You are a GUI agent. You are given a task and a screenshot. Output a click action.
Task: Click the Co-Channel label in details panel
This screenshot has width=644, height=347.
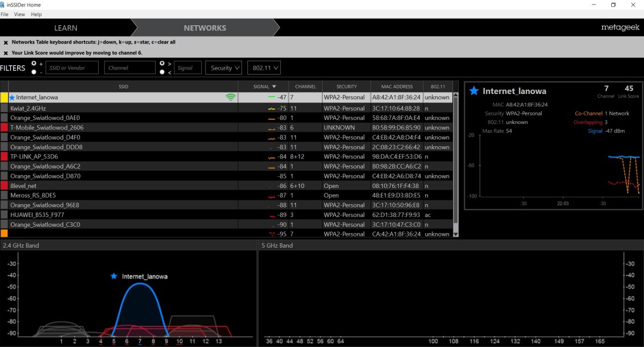pos(588,113)
